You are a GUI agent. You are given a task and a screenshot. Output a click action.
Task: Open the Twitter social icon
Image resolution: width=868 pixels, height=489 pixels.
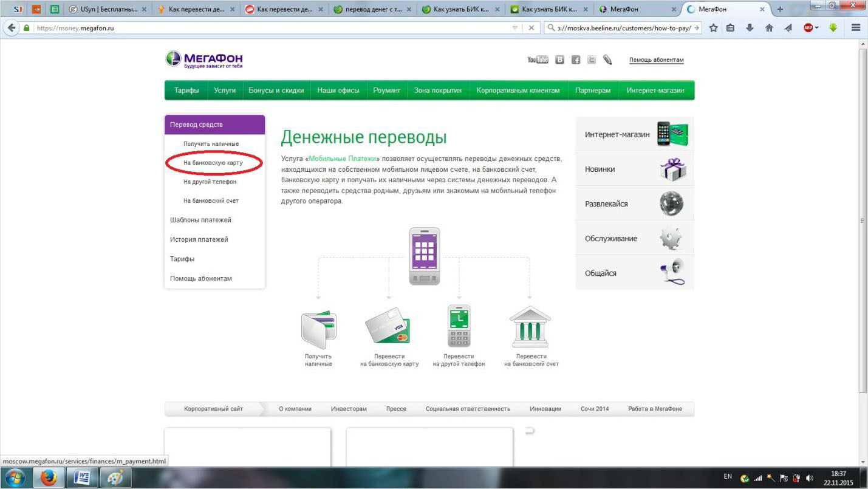point(591,60)
